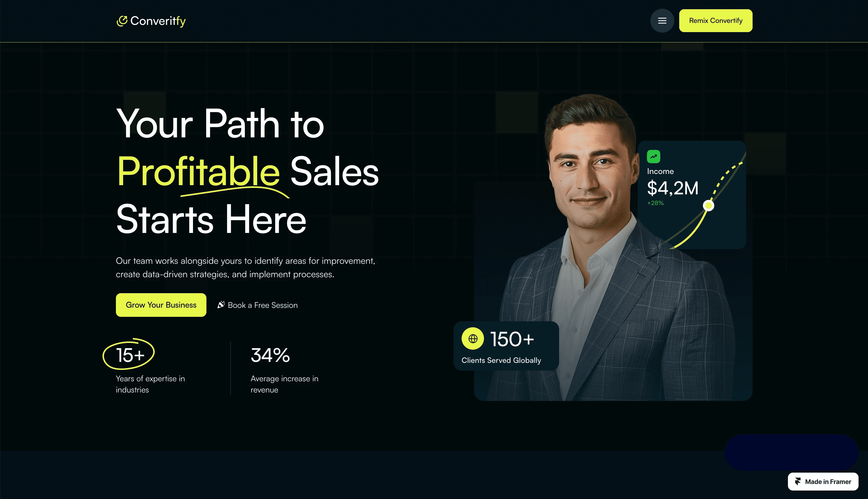868x499 pixels.
Task: Click the white data point on chart
Action: coord(708,206)
